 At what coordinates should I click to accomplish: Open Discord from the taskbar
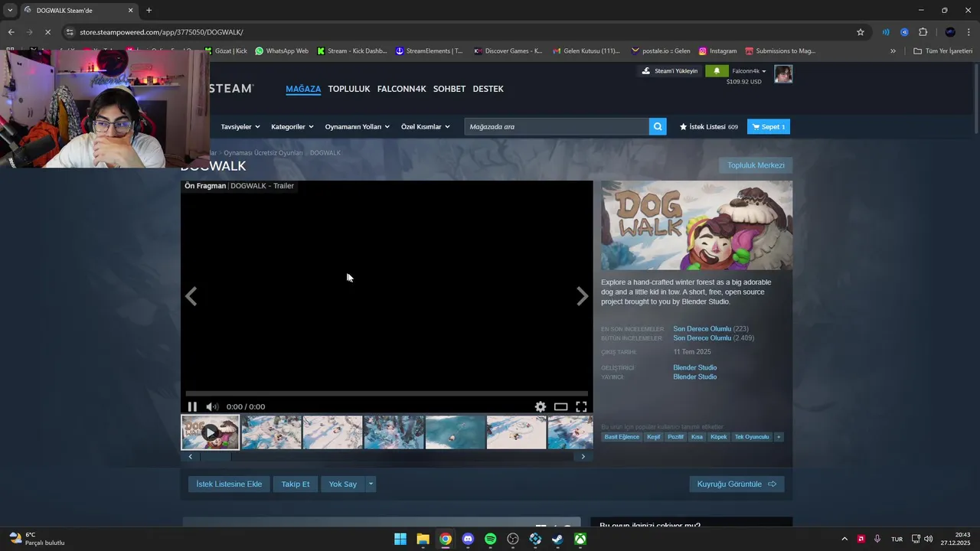pos(468,539)
